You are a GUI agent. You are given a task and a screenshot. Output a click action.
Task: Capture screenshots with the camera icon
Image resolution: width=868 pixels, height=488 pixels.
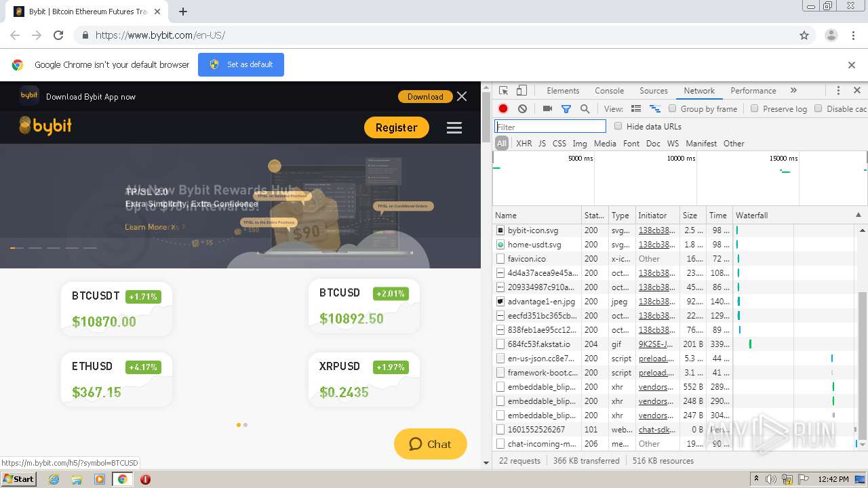coord(547,108)
